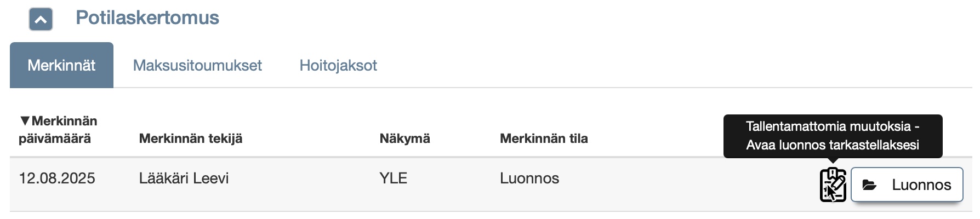Viewport: 980px width, 219px height.
Task: Click the YLE view cell
Action: pos(393,178)
